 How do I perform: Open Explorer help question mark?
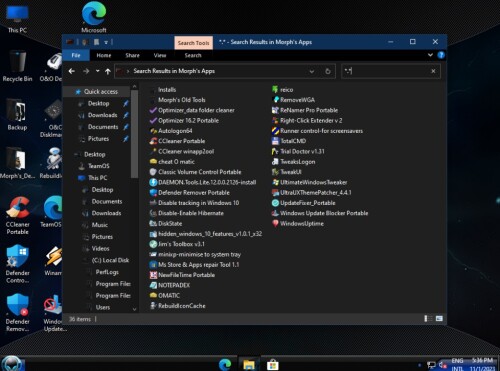pyautogui.click(x=441, y=55)
